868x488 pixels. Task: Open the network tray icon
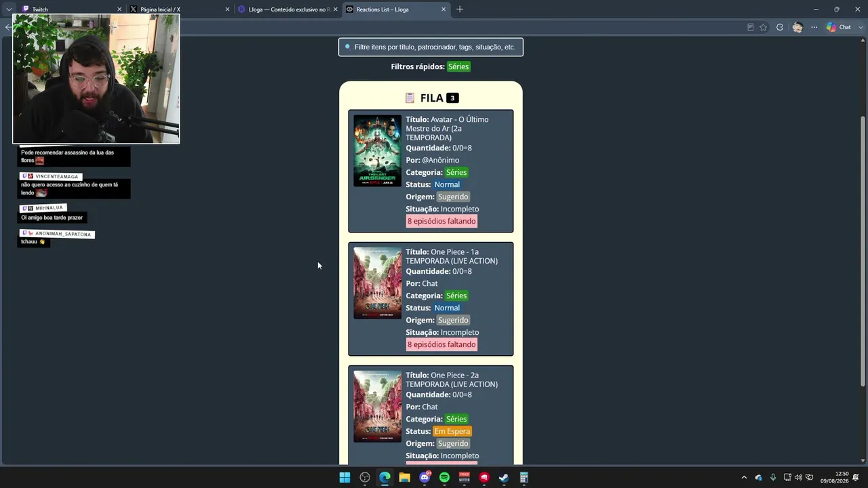click(787, 477)
